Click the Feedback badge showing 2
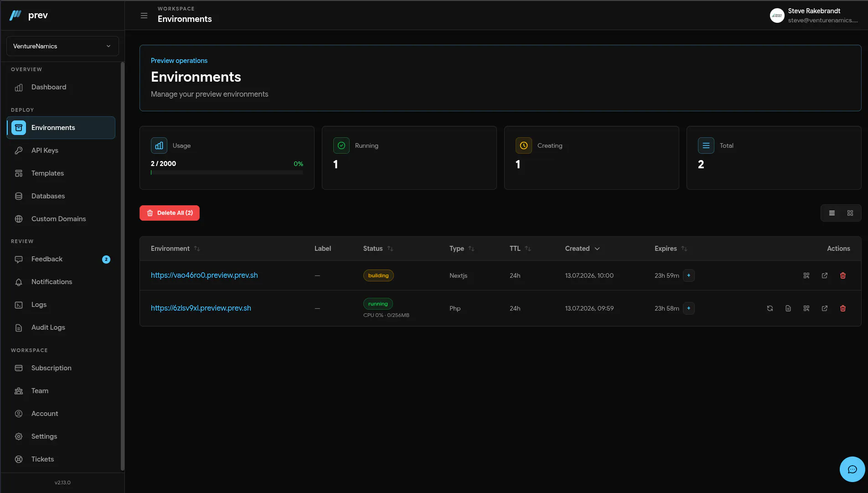Viewport: 868px width, 493px height. click(106, 259)
